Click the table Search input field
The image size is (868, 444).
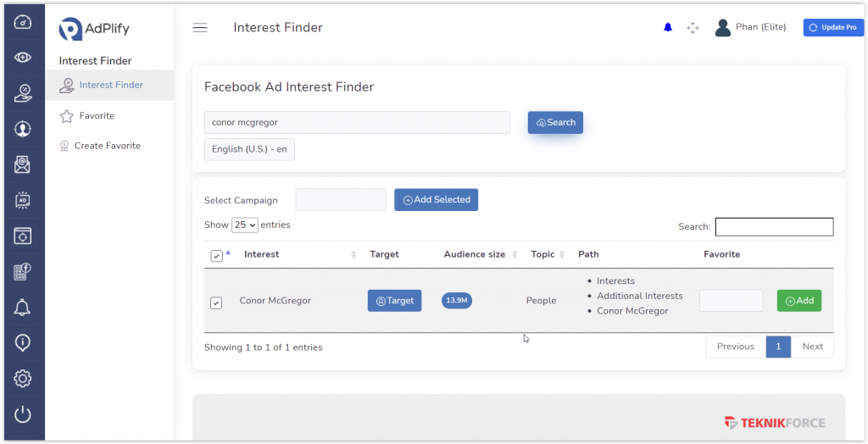774,227
